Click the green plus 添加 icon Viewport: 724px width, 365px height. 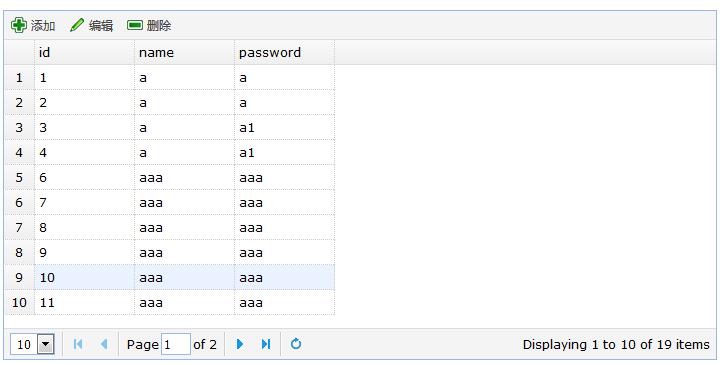coord(18,25)
